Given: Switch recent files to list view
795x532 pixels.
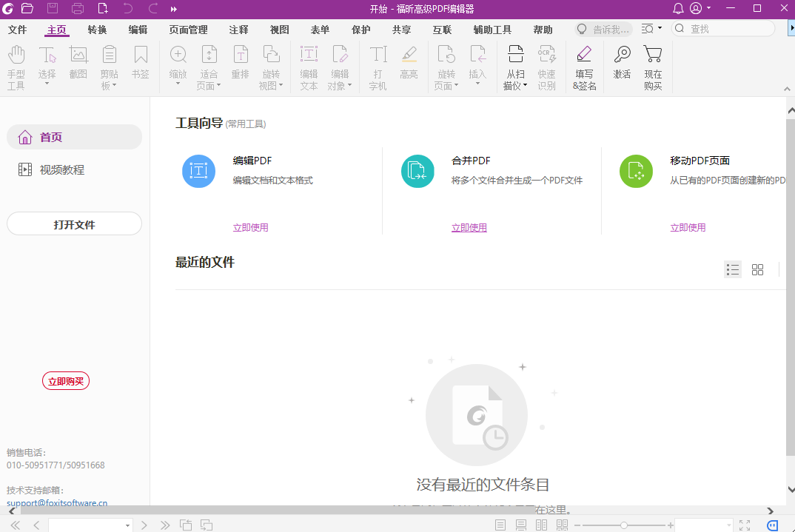Looking at the screenshot, I should [733, 269].
